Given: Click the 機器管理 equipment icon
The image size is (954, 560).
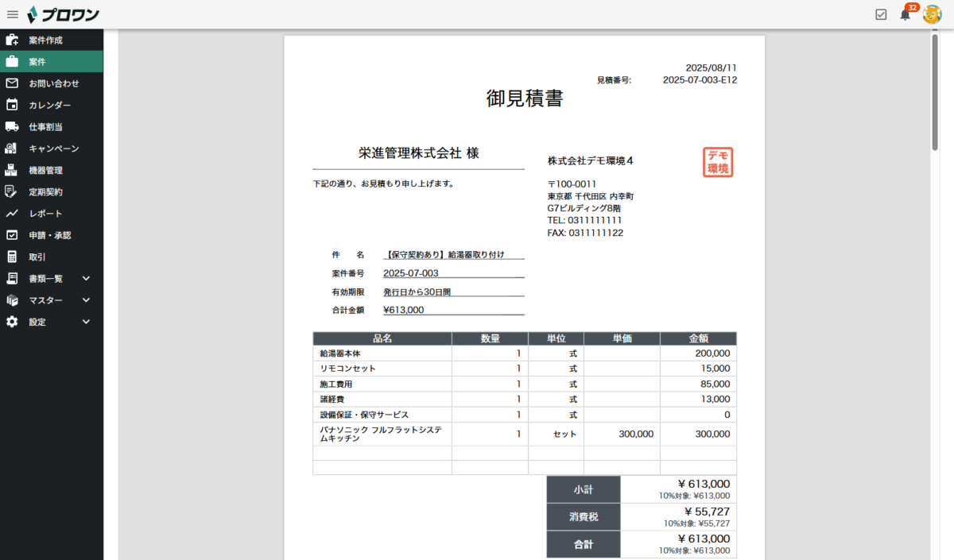Looking at the screenshot, I should tap(12, 170).
